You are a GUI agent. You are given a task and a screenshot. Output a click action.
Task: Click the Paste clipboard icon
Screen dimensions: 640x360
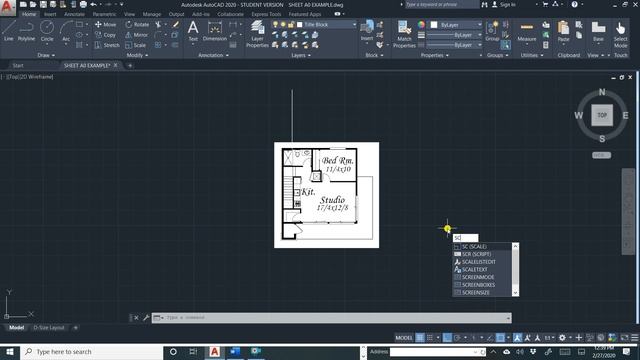(563, 31)
